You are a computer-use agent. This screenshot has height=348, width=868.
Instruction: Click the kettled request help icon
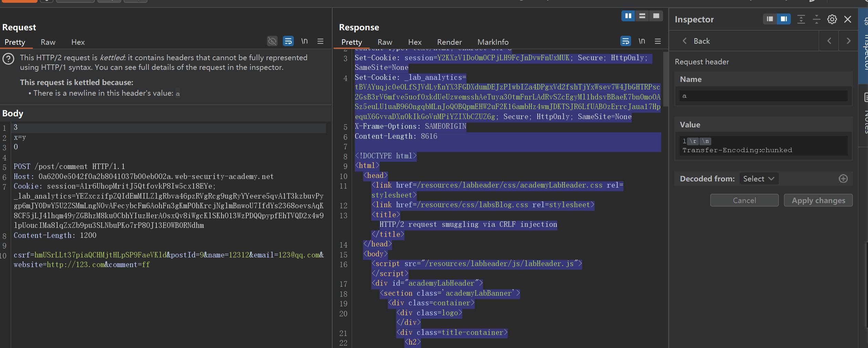coord(8,59)
